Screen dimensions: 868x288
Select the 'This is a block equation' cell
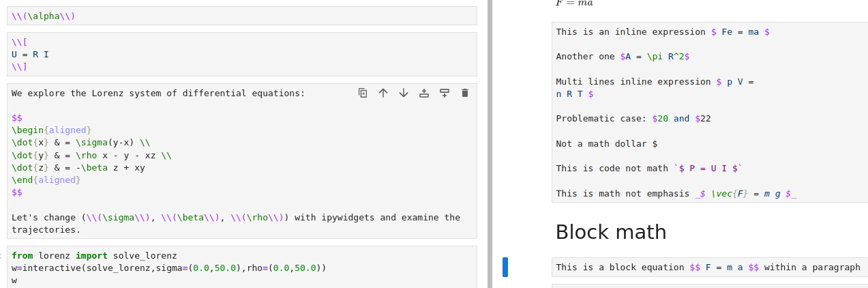[710, 268]
